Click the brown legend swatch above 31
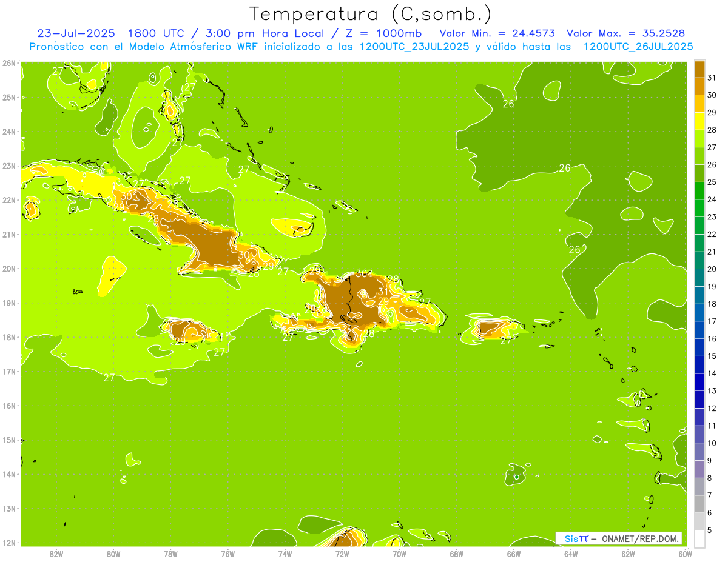 (x=699, y=69)
